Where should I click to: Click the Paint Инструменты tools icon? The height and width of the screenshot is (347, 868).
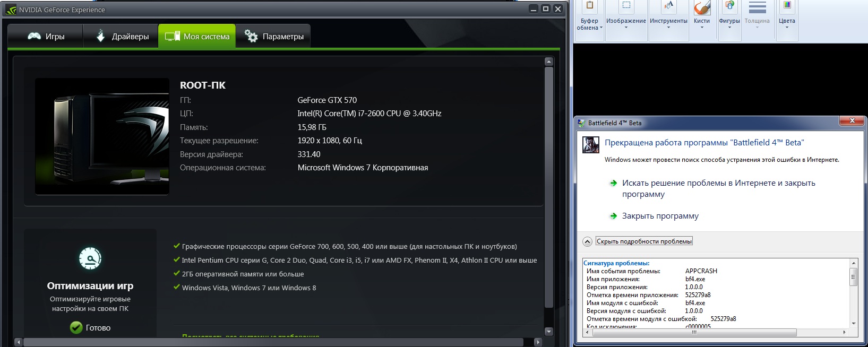pos(668,6)
